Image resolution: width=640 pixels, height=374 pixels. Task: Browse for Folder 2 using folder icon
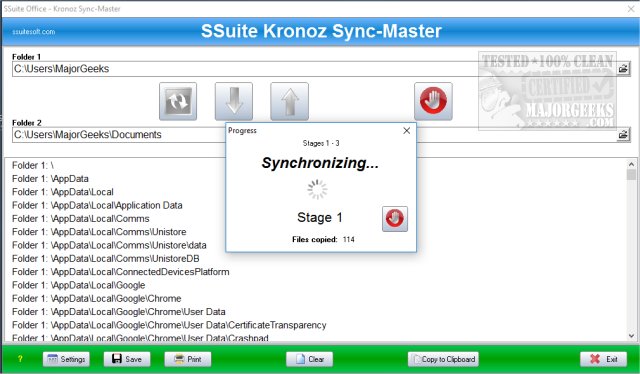623,134
